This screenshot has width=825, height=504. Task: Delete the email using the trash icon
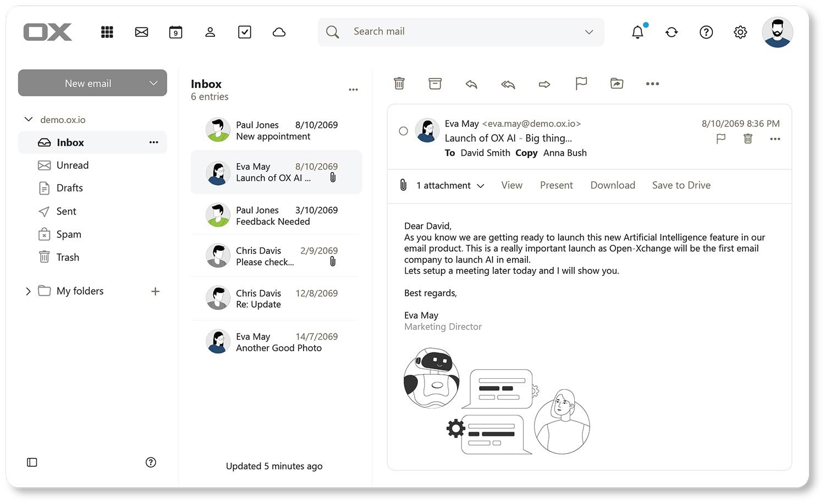pyautogui.click(x=399, y=84)
